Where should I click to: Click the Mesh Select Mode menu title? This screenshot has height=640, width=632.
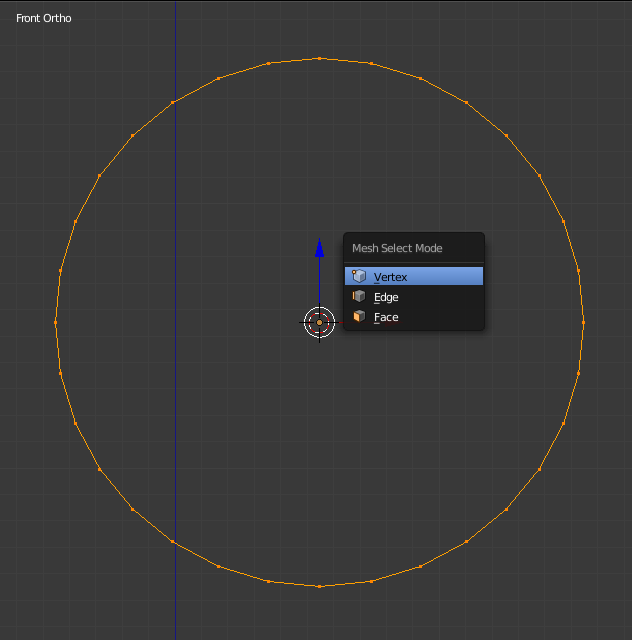[397, 248]
